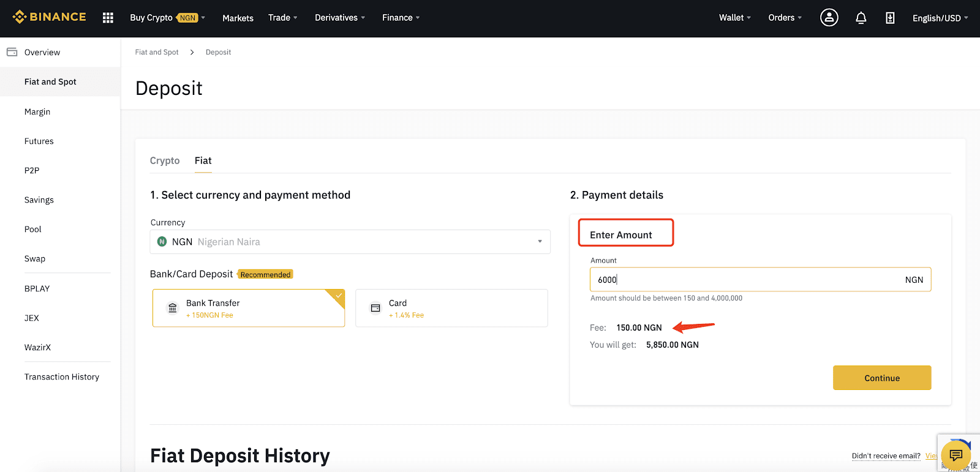
Task: Click the +150NGN Fee label
Action: pyautogui.click(x=209, y=315)
